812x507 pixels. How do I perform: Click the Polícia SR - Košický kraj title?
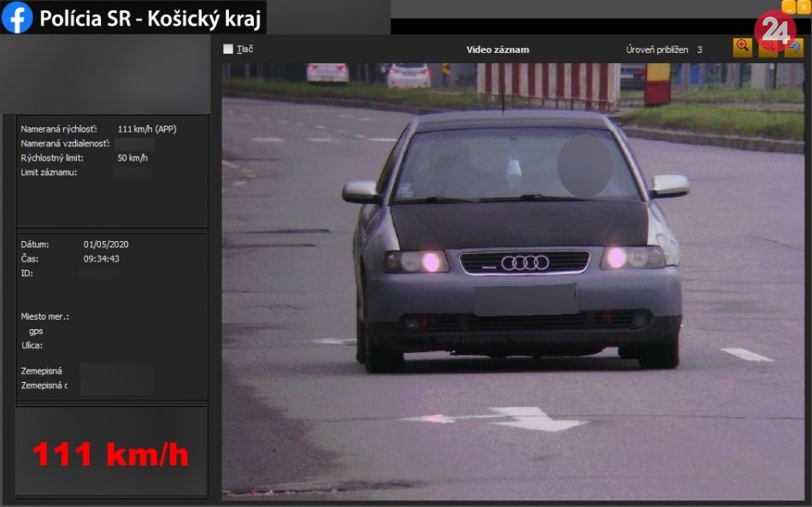[150, 18]
